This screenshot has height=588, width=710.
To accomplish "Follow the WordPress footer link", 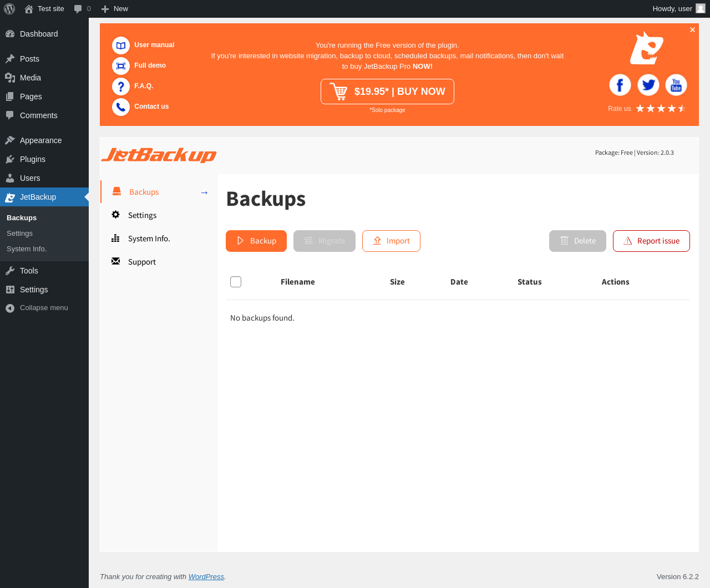I will [206, 577].
